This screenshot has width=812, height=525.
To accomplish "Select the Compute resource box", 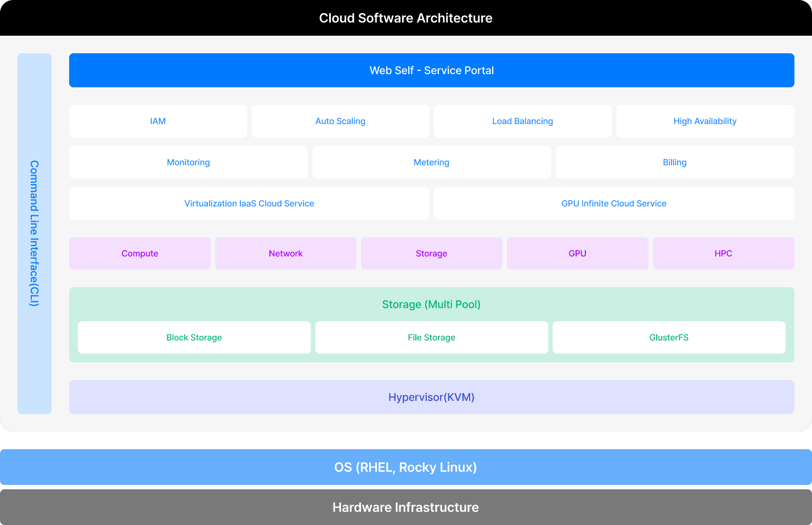I will click(x=139, y=253).
